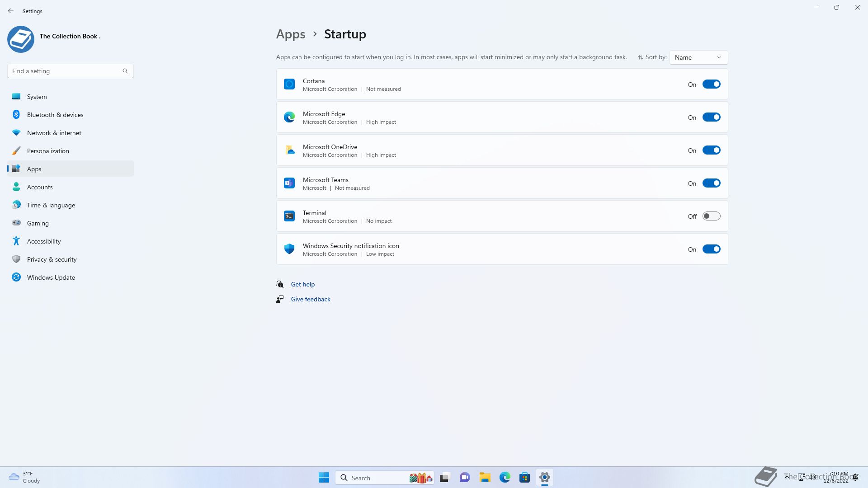868x488 pixels.
Task: Click Low impact label under Windows Security
Action: tap(380, 254)
